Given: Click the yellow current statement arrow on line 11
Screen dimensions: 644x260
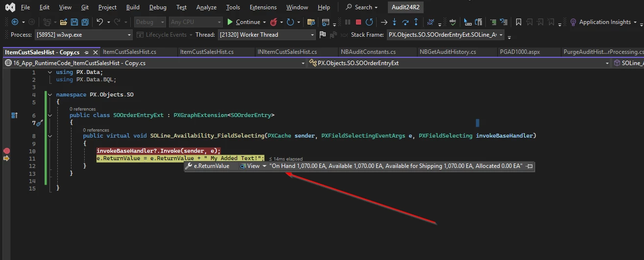Looking at the screenshot, I should (6, 159).
